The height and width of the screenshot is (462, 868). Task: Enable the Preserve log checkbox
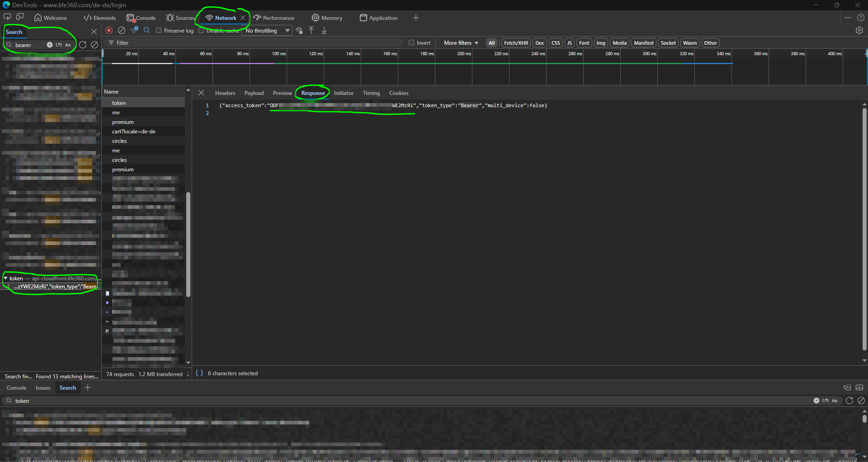pos(159,30)
